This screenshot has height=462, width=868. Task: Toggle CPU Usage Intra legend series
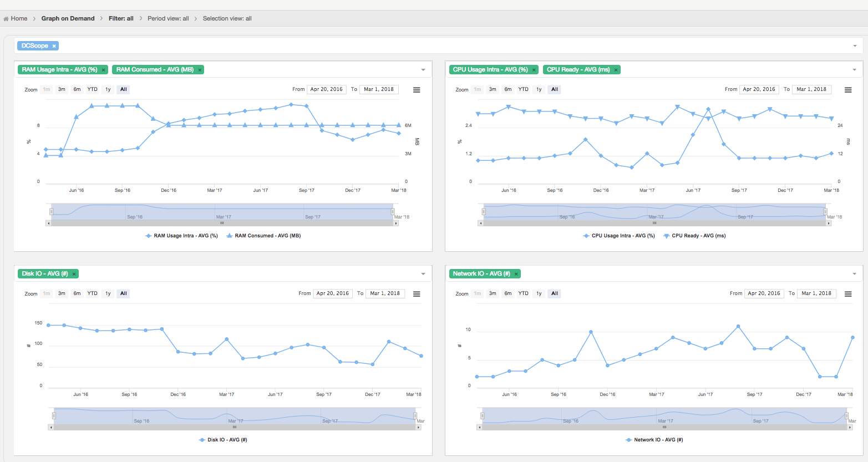pos(619,236)
